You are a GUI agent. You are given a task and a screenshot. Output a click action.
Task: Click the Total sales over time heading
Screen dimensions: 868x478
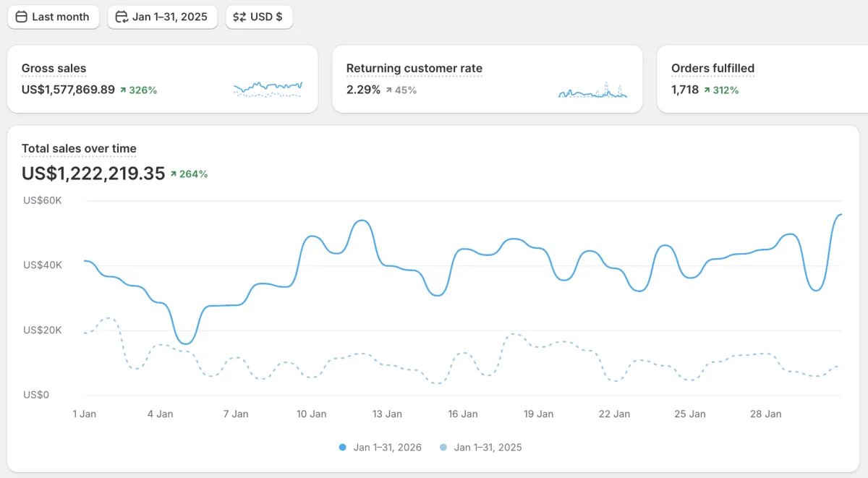coord(79,149)
